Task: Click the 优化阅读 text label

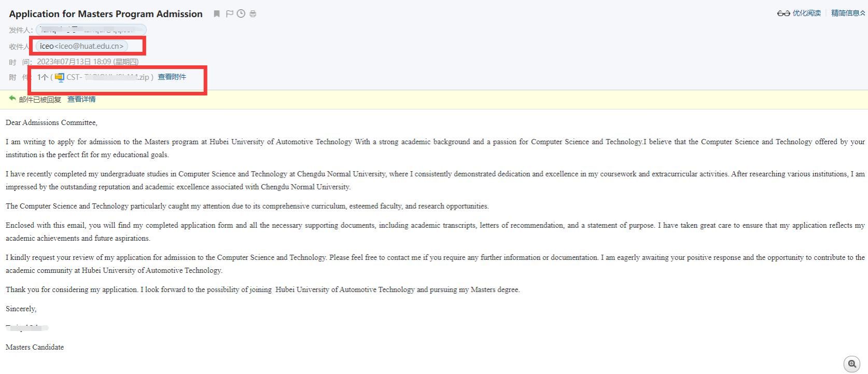Action: point(806,13)
